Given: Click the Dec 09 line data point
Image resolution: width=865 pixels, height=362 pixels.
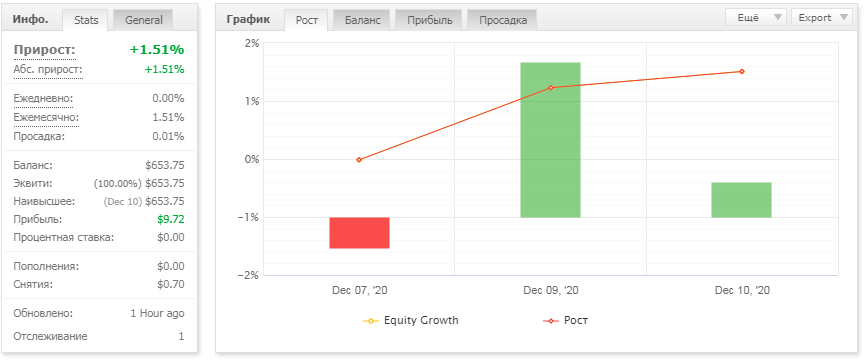Looking at the screenshot, I should [x=551, y=88].
